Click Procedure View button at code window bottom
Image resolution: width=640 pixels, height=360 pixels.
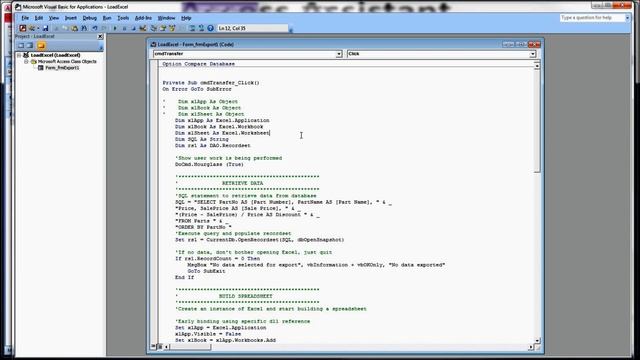[x=153, y=347]
